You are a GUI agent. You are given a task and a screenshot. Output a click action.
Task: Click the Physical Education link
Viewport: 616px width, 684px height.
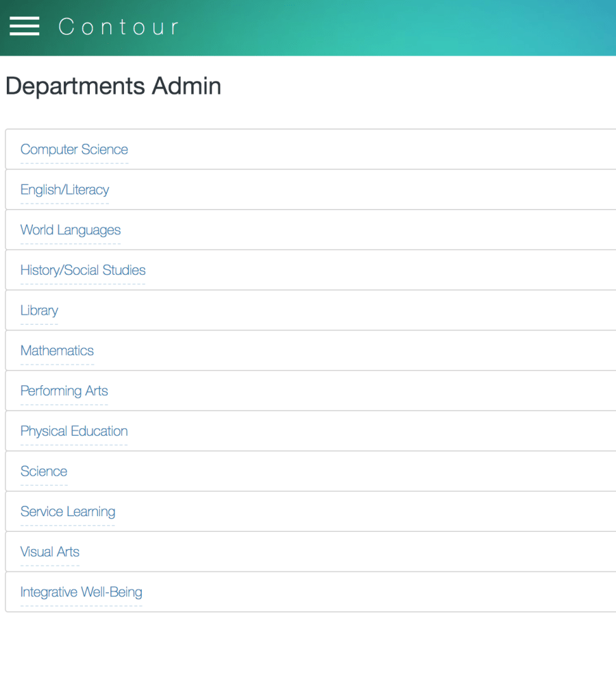tap(74, 431)
